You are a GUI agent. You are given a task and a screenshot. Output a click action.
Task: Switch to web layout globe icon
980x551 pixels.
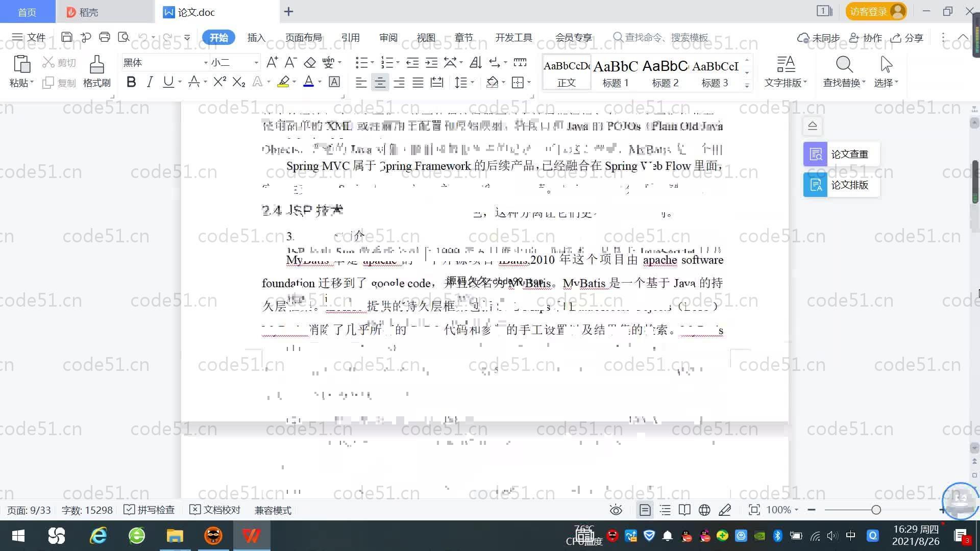704,510
